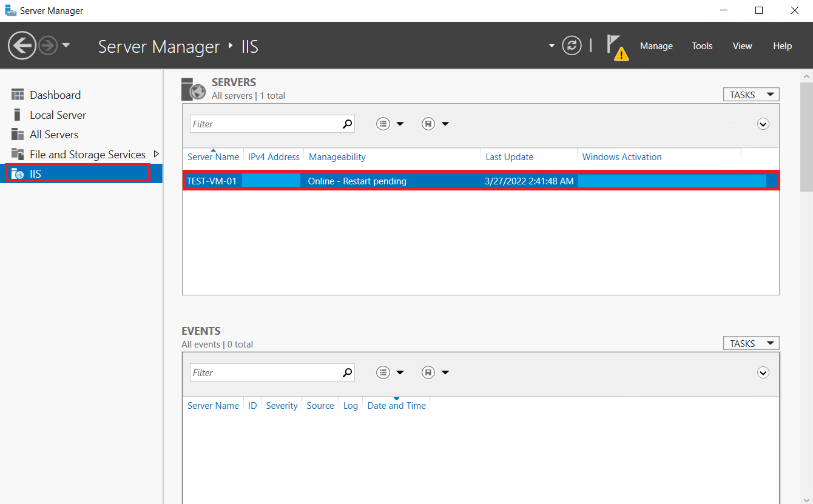Click the Servers section globe icon

(194, 89)
